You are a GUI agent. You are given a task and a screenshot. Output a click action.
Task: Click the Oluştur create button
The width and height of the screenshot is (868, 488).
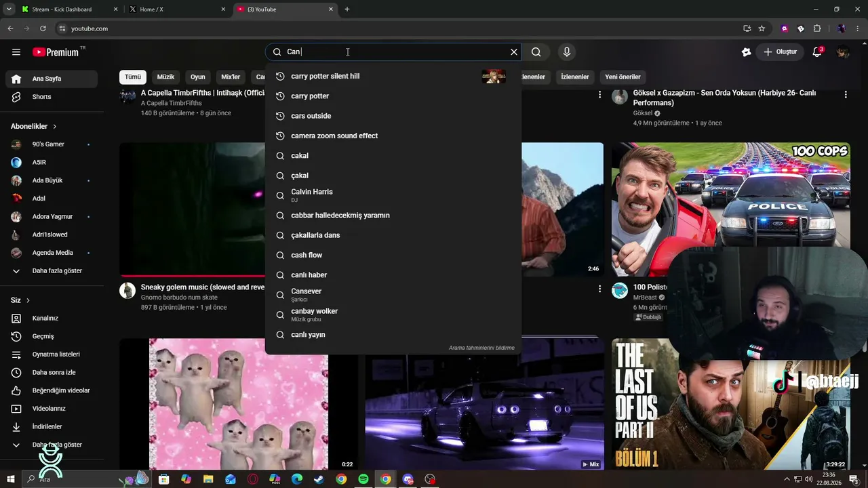pyautogui.click(x=780, y=52)
